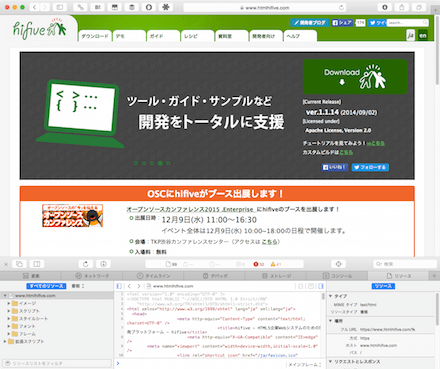Screen dimensions: 440x369
Task: Expand the スタイルシート folder
Action: coord(9,319)
